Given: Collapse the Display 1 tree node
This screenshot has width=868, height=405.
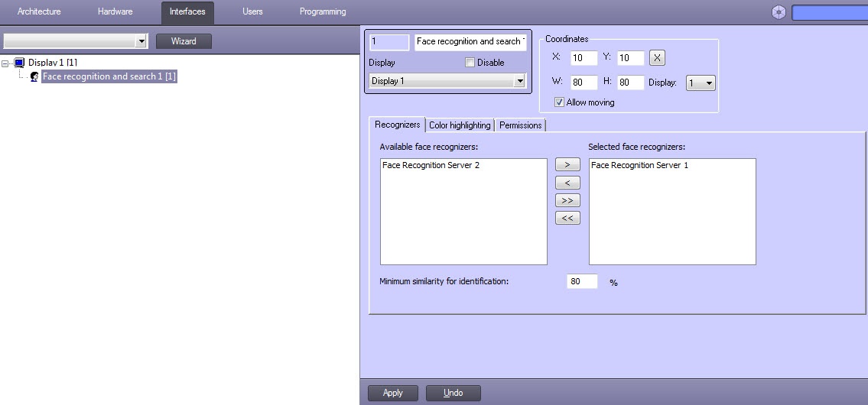Looking at the screenshot, I should point(5,63).
